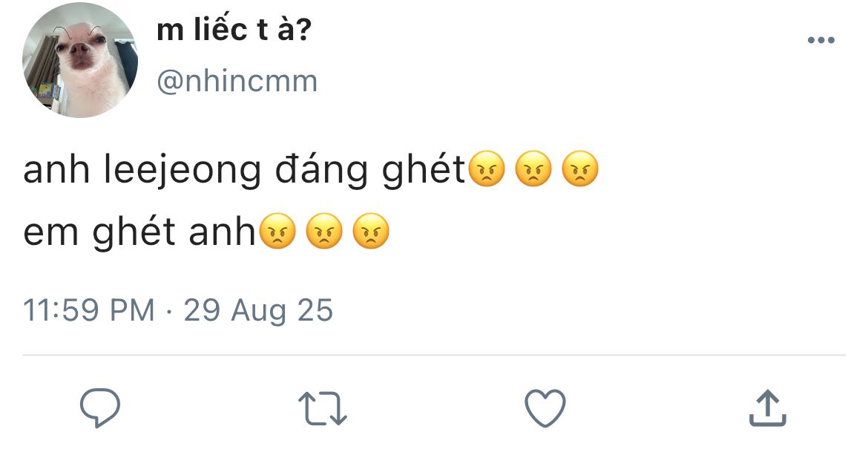The image size is (868, 455).
Task: Like the tweet with the heart icon
Action: click(x=545, y=408)
